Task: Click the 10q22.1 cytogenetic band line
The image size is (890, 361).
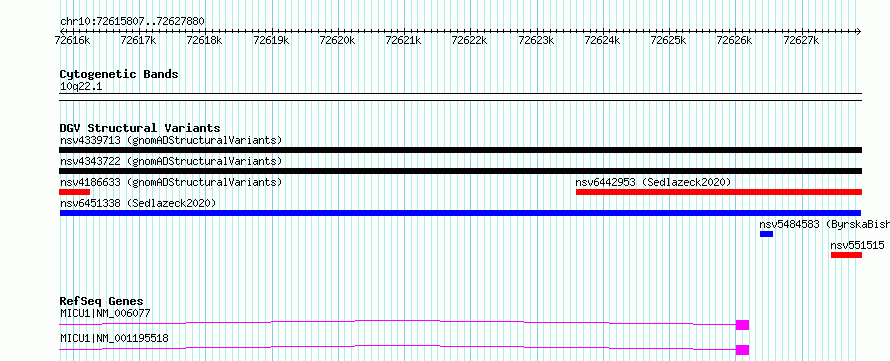Action: (460, 97)
